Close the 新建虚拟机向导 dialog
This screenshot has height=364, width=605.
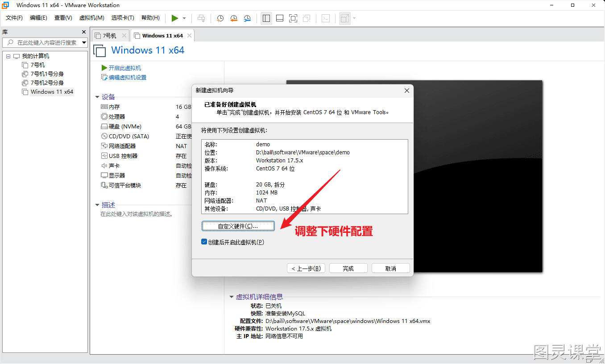(406, 91)
